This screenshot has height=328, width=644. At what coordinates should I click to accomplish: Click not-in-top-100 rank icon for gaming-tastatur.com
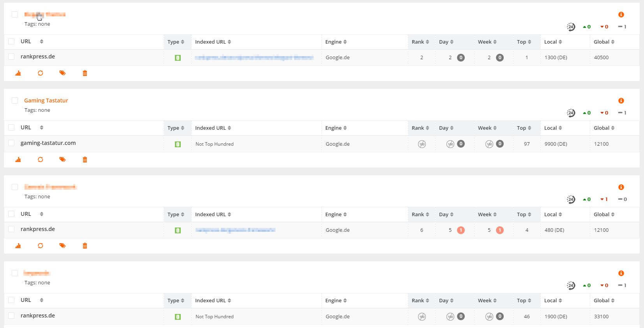(x=422, y=144)
